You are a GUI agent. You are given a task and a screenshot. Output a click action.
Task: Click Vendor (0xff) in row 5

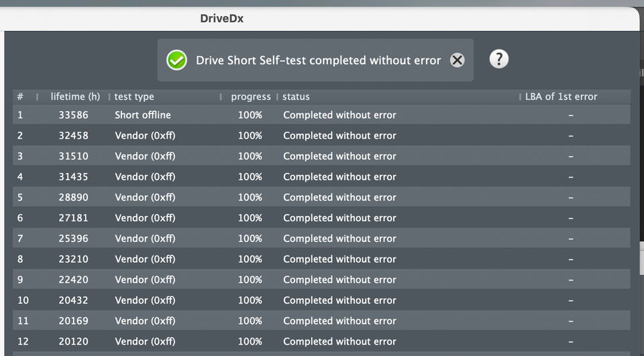click(x=145, y=197)
